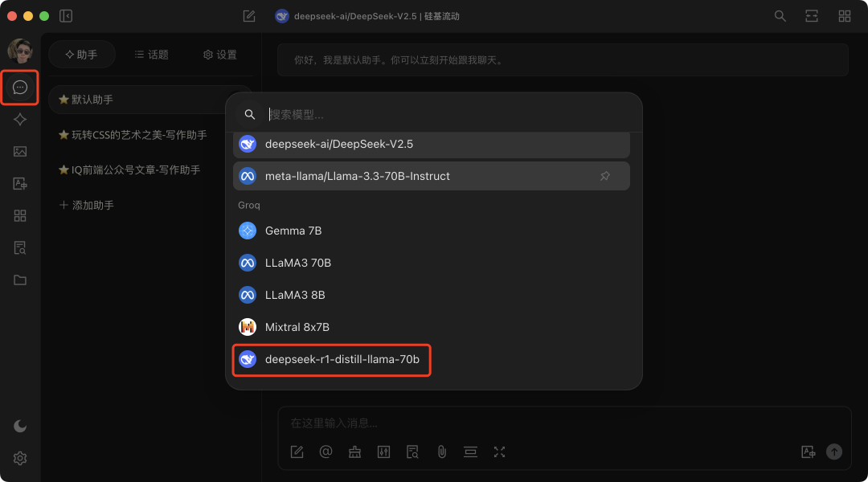Choose the LLaMA3 70B model
This screenshot has height=482, width=868.
coord(432,263)
